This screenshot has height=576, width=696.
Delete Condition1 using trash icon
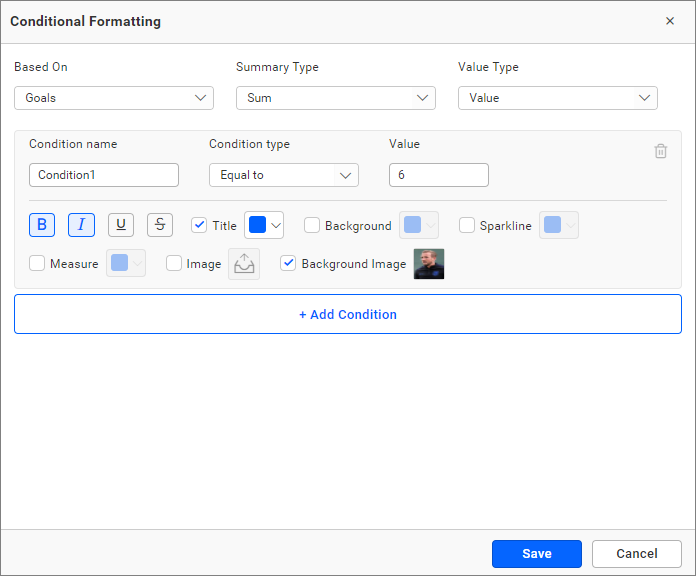coord(660,151)
